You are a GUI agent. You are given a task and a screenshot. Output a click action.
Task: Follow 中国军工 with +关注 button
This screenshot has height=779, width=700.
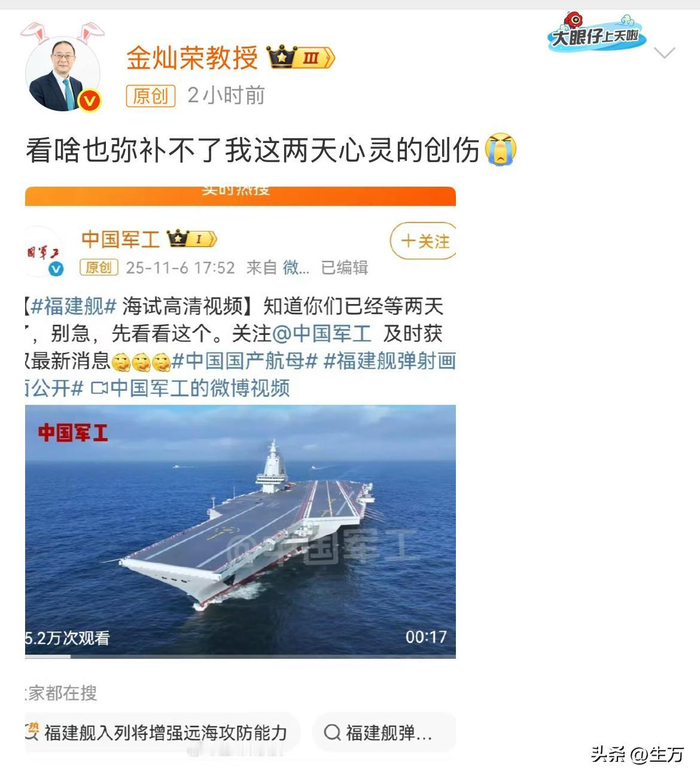coord(424,241)
